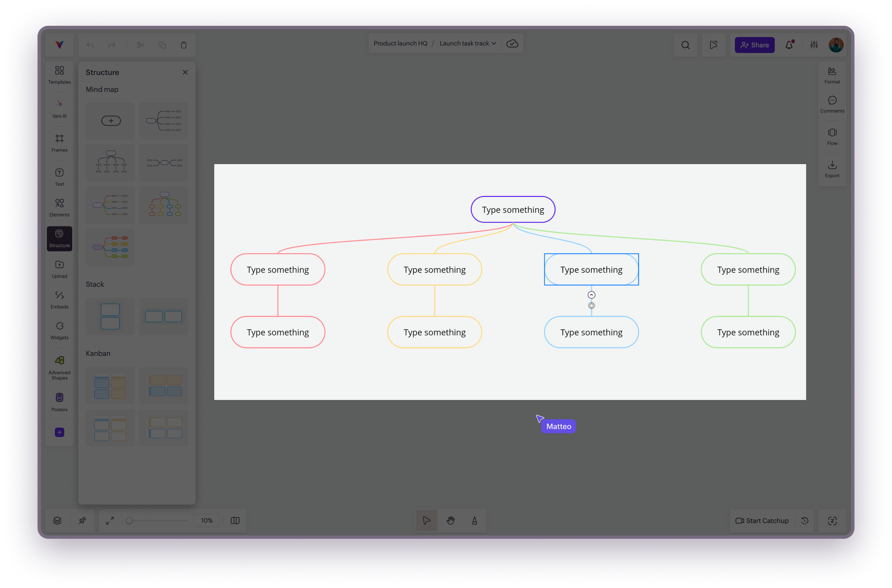Add a child node with the small plus circle
892x588 pixels.
[591, 306]
